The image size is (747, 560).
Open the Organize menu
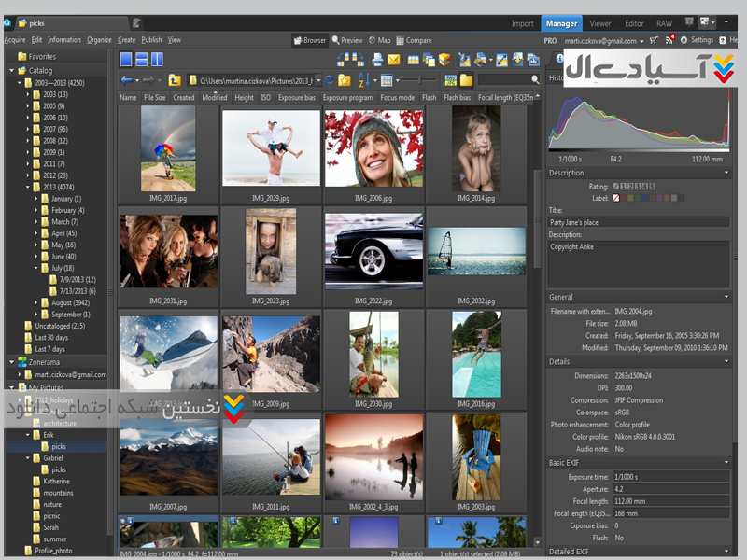99,40
